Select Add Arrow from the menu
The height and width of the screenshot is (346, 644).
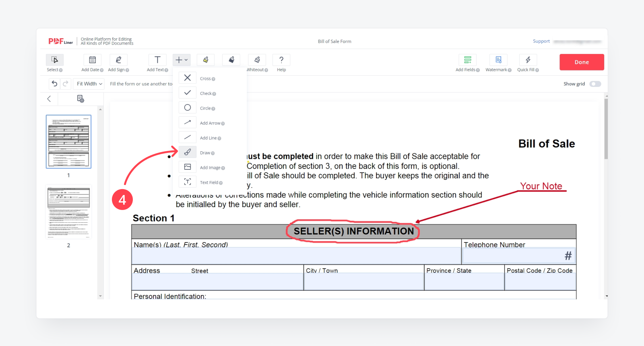[188, 123]
